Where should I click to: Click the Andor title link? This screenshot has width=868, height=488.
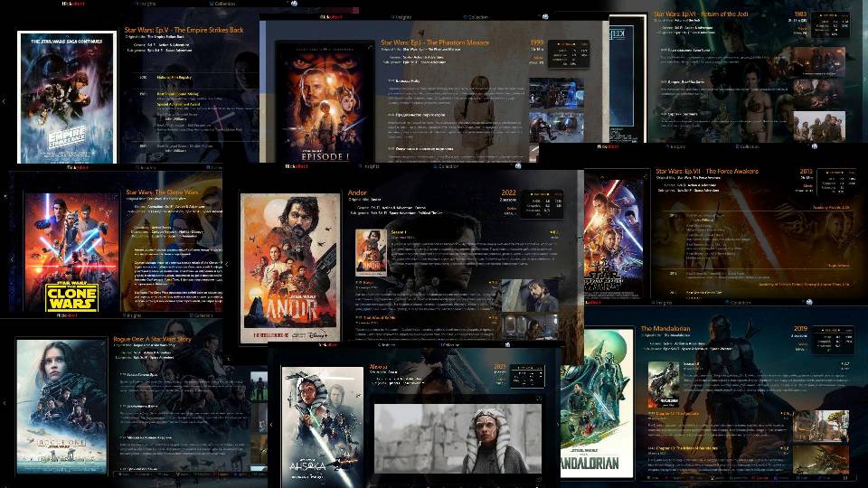point(359,192)
